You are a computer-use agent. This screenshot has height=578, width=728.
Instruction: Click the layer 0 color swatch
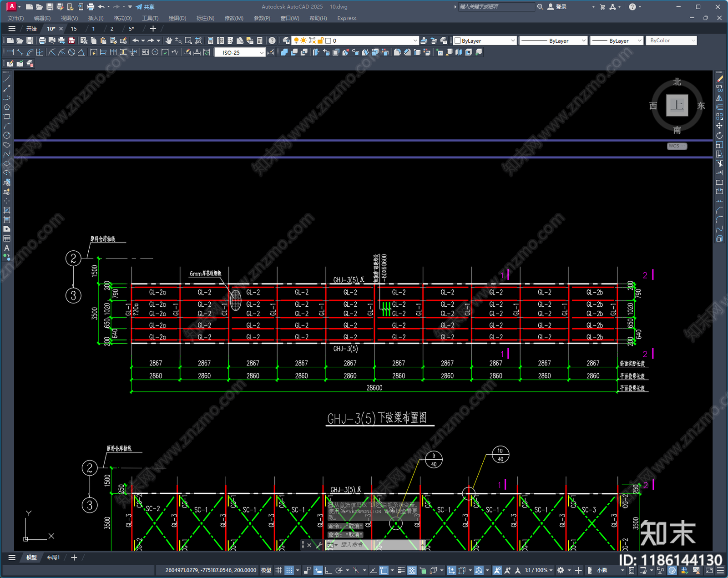point(328,41)
